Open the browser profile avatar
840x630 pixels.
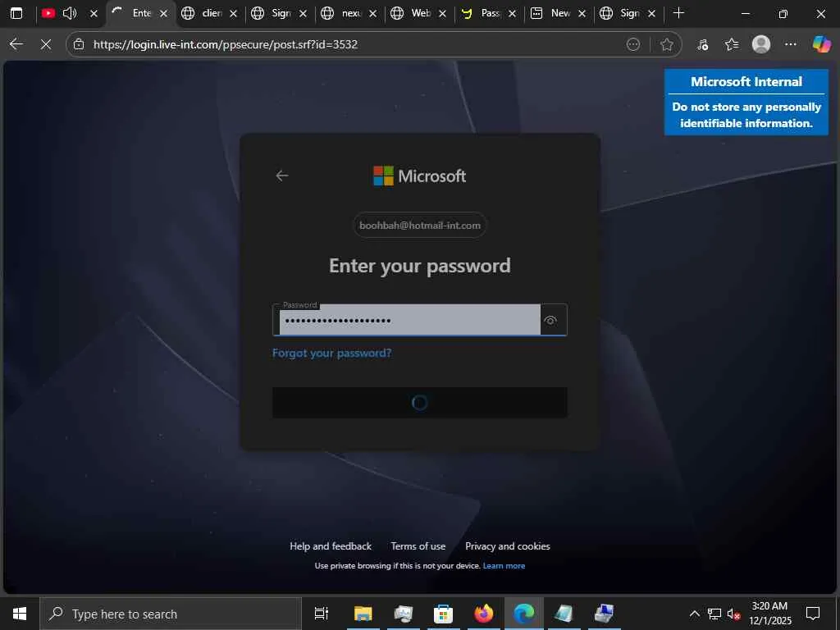click(x=761, y=44)
